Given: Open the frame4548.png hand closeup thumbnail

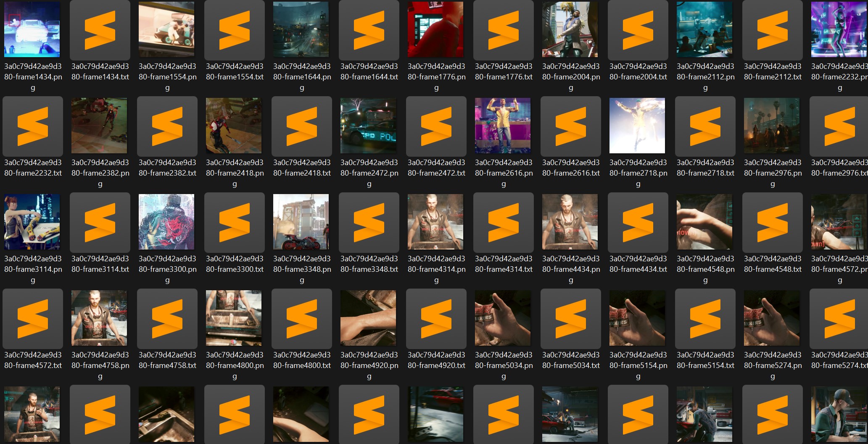Looking at the screenshot, I should (704, 222).
